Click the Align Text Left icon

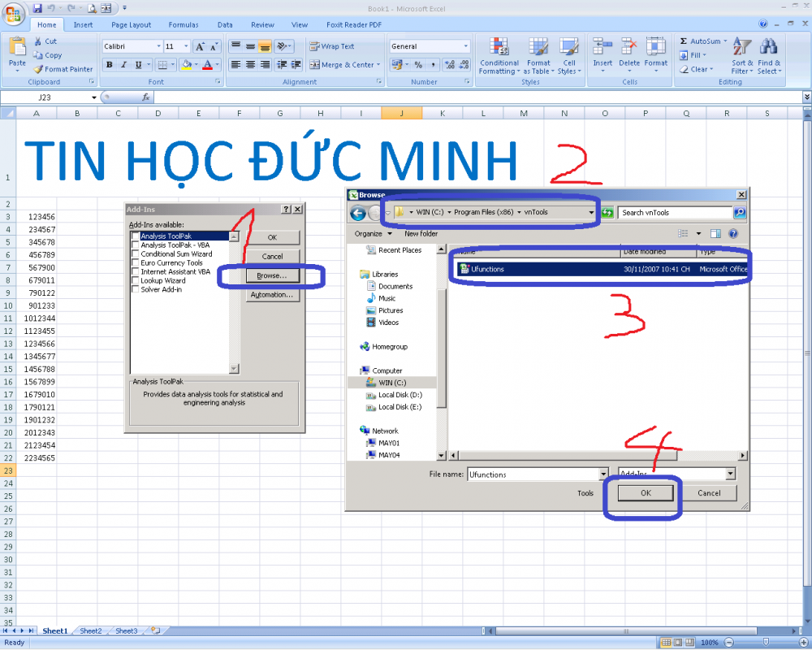pos(235,65)
